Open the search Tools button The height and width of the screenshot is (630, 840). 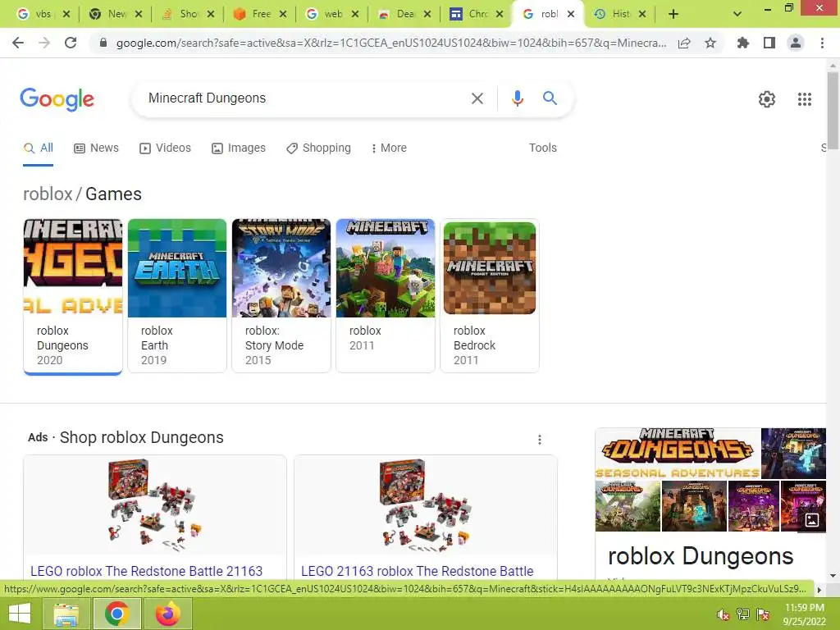point(543,148)
